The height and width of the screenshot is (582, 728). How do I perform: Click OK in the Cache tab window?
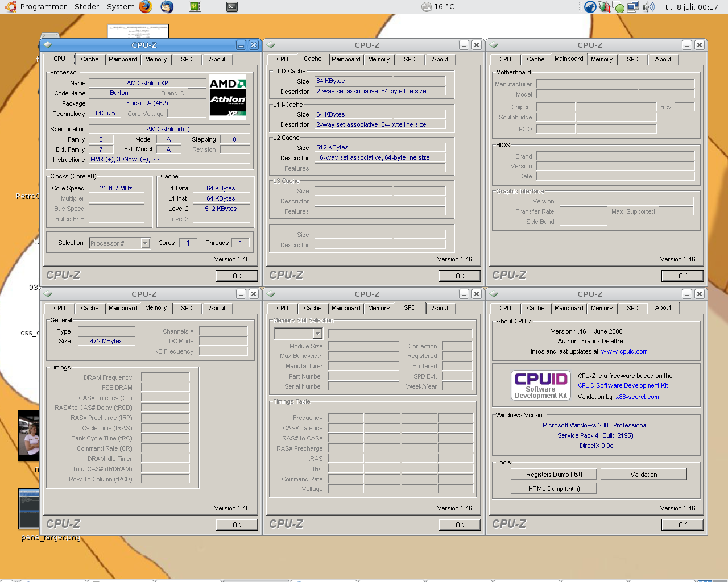click(x=460, y=276)
